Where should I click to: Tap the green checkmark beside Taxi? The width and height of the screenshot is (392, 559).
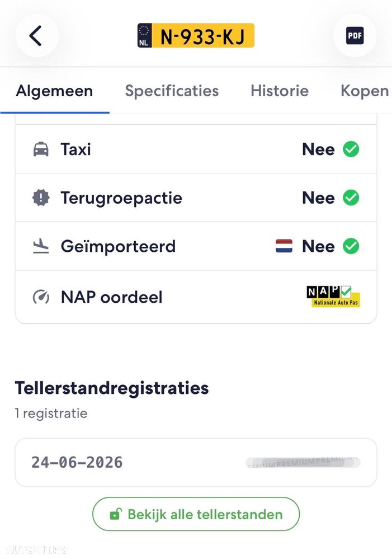coord(351,149)
